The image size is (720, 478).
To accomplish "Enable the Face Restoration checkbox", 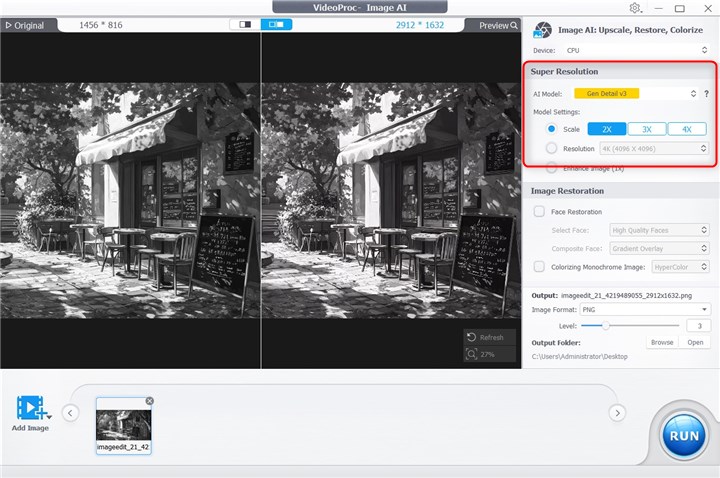I will click(540, 211).
